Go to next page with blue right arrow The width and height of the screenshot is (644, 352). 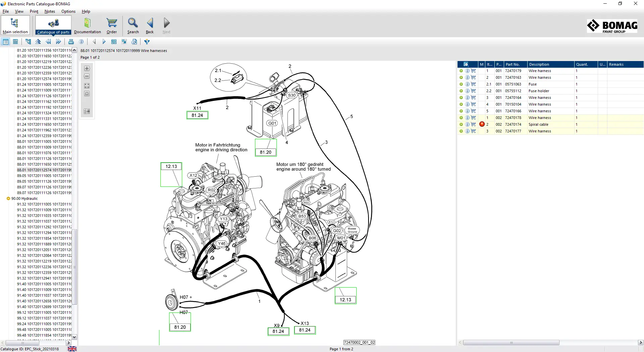click(104, 42)
